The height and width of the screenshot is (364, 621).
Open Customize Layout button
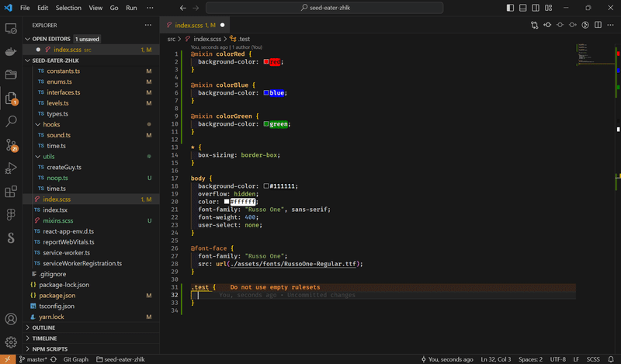pos(549,8)
